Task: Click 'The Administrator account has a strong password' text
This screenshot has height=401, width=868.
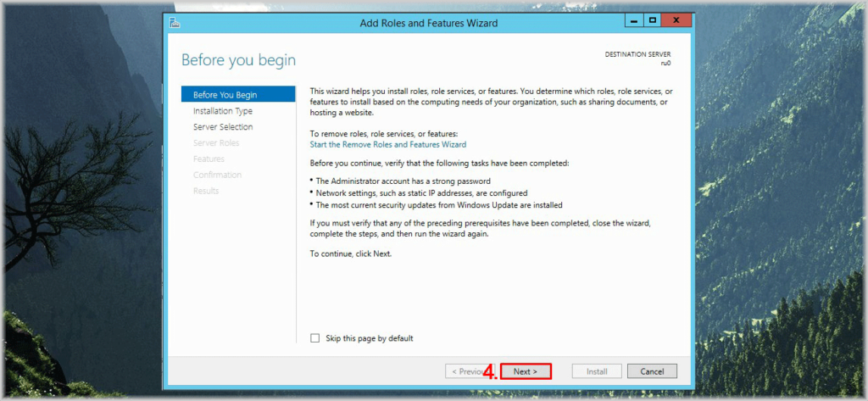Action: [403, 181]
